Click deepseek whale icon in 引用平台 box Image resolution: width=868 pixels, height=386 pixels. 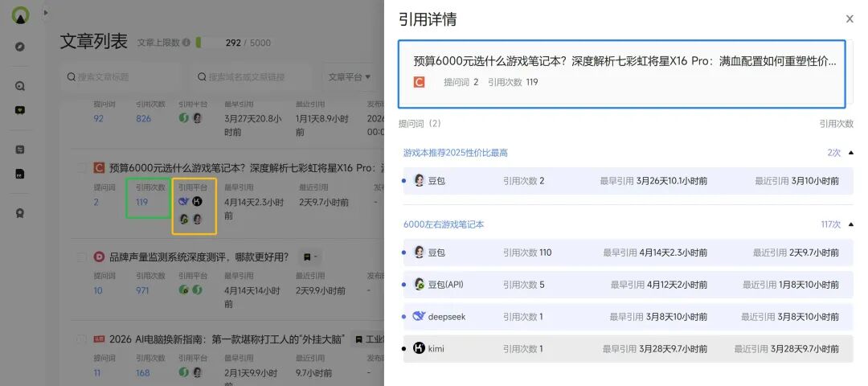coord(184,202)
